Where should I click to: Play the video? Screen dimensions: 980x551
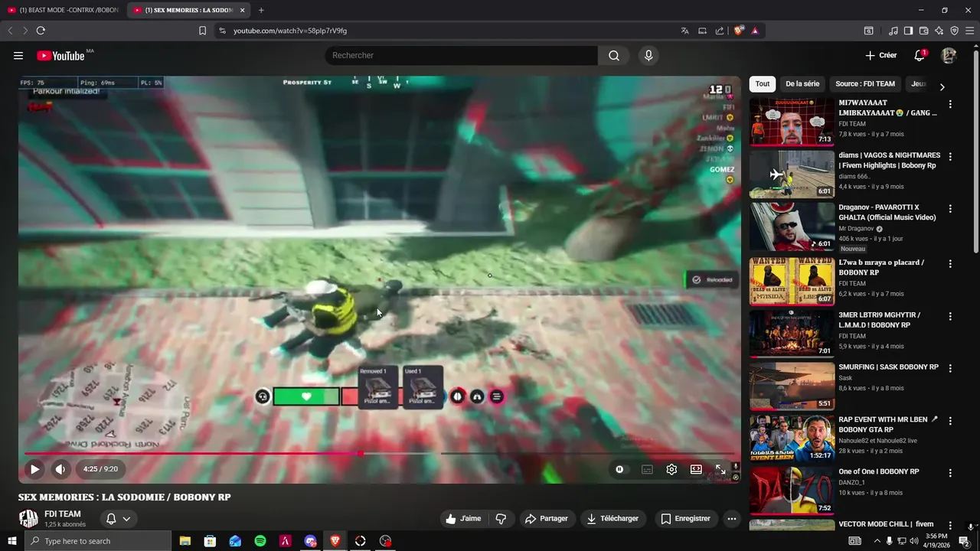(34, 469)
